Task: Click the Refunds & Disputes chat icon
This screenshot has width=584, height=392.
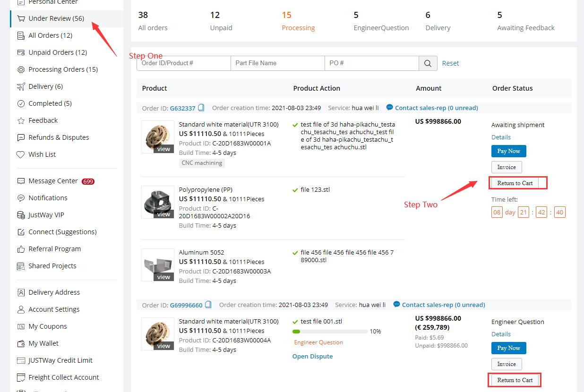Action: 21,137
